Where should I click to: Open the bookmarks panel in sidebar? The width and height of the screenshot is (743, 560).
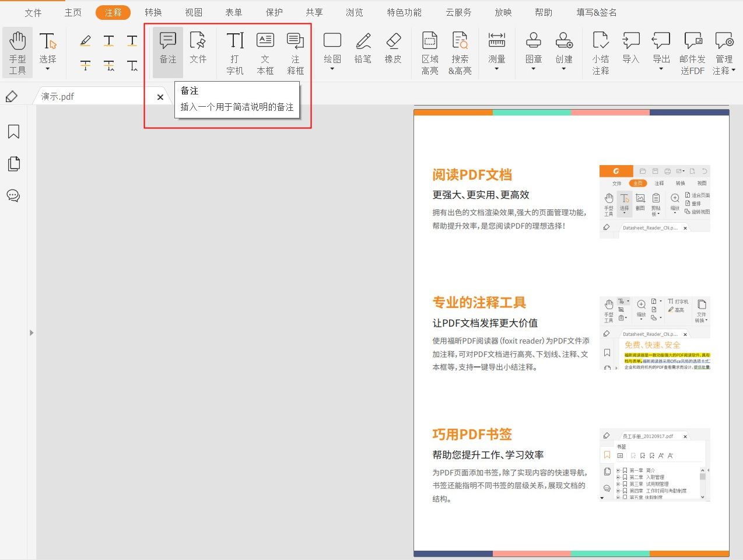tap(13, 132)
